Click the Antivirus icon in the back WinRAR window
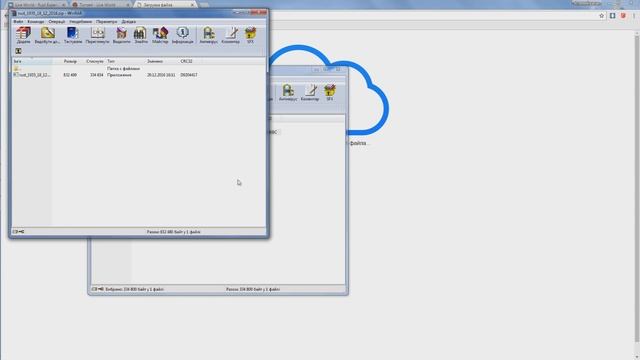Screen dimensions: 640x360 pos(288,93)
